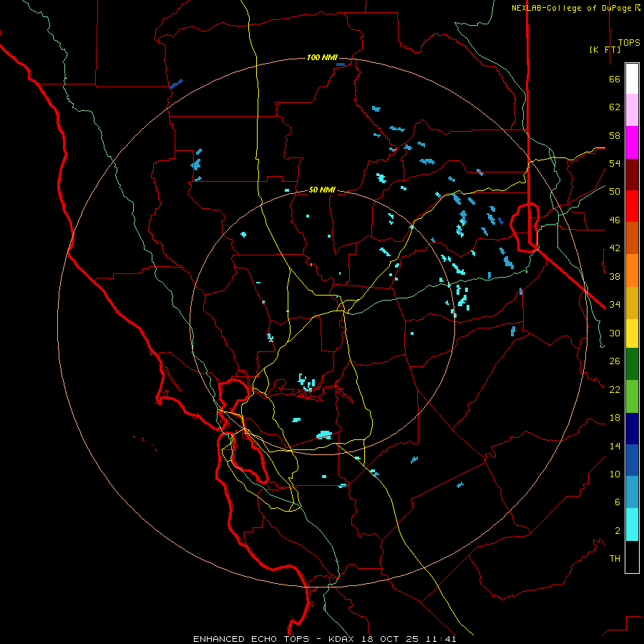Click the light pink 62 kft legend color
The height and width of the screenshot is (644, 644).
click(x=632, y=110)
